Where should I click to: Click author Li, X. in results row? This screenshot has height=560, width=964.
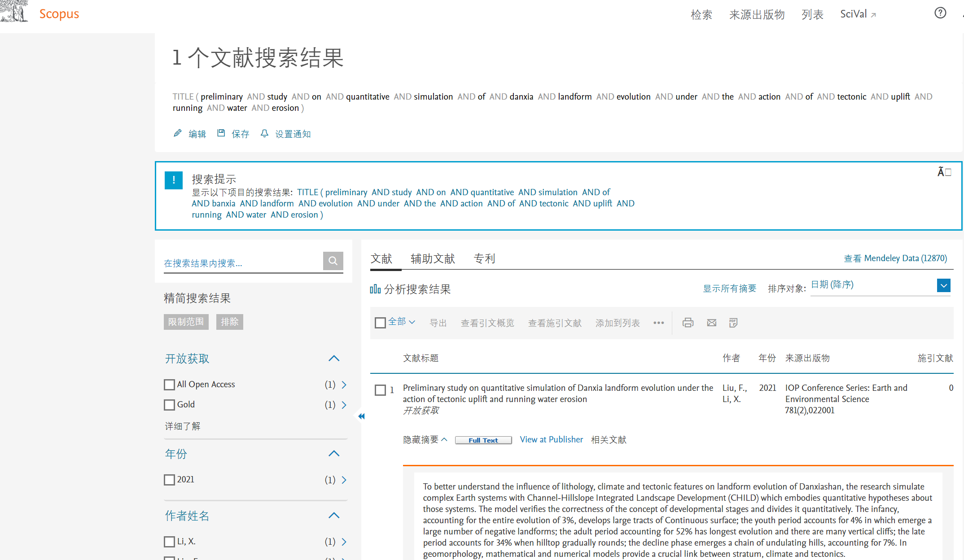click(x=732, y=399)
